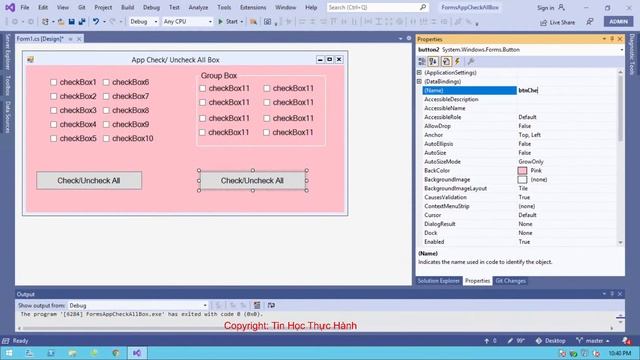Open the Windows Start menu
Screen dimensions: 640x360
click(x=9, y=353)
